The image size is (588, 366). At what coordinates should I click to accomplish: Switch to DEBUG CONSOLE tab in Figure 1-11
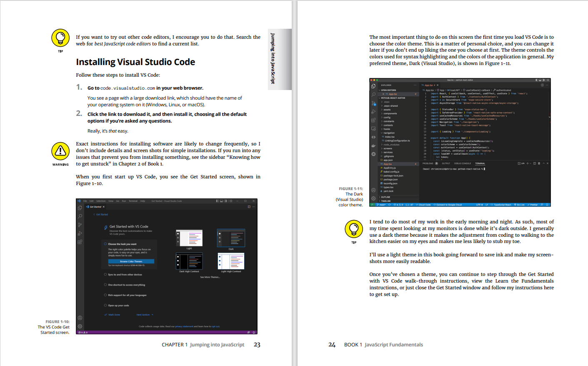click(463, 163)
